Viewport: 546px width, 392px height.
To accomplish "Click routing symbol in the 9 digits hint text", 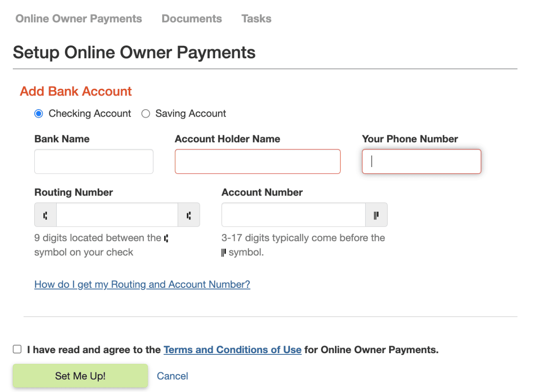I will 166,238.
